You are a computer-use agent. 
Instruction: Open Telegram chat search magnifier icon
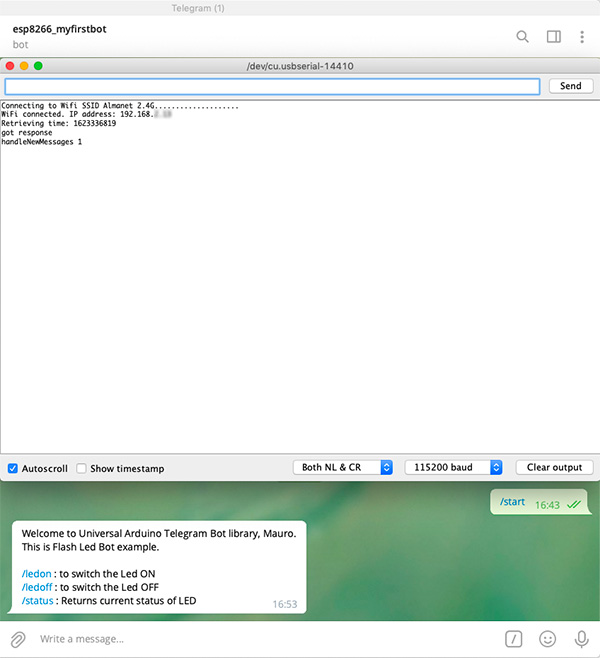point(522,37)
